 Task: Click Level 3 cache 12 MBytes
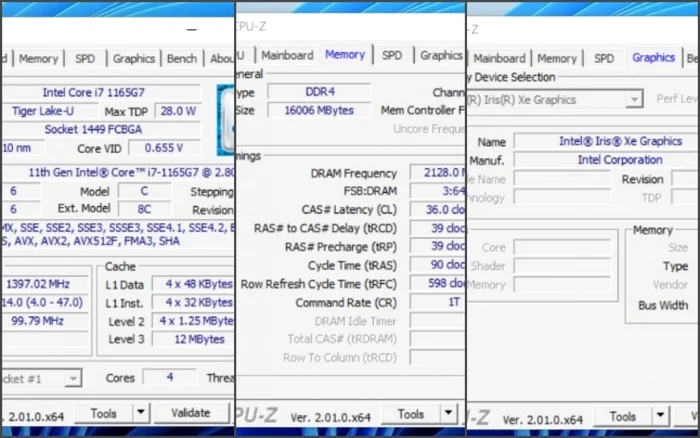(193, 339)
